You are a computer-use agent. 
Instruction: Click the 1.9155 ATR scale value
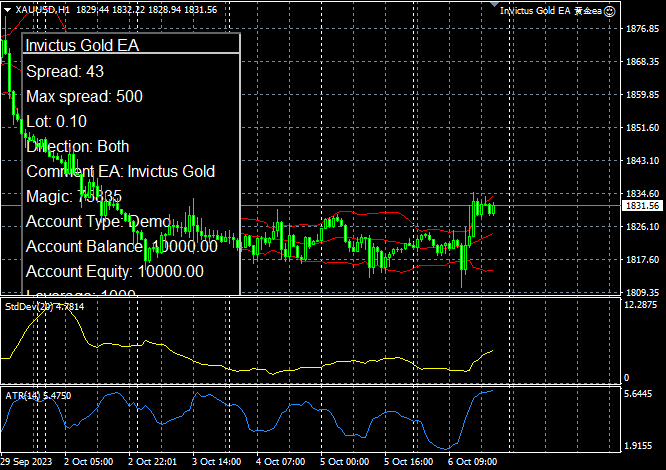638,446
